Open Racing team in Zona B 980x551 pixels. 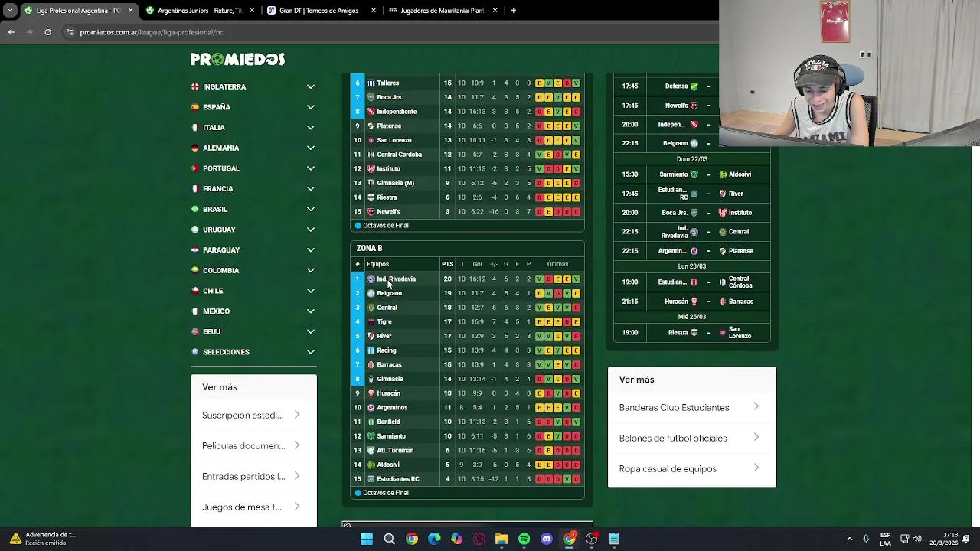pos(386,350)
